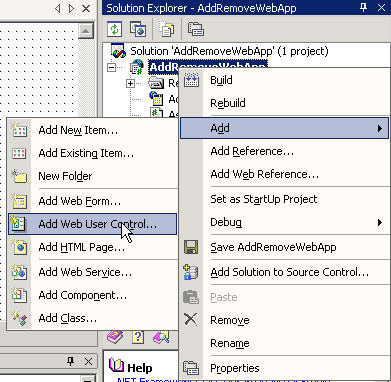Click the Refresh icon in Solution Explorer toolbar
The height and width of the screenshot is (382, 391).
pos(114,29)
